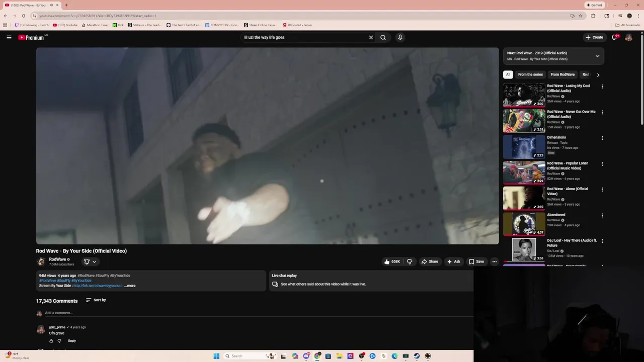Viewport: 644px width, 362px height.
Task: Dislike the video with thumbs down
Action: [x=410, y=261]
